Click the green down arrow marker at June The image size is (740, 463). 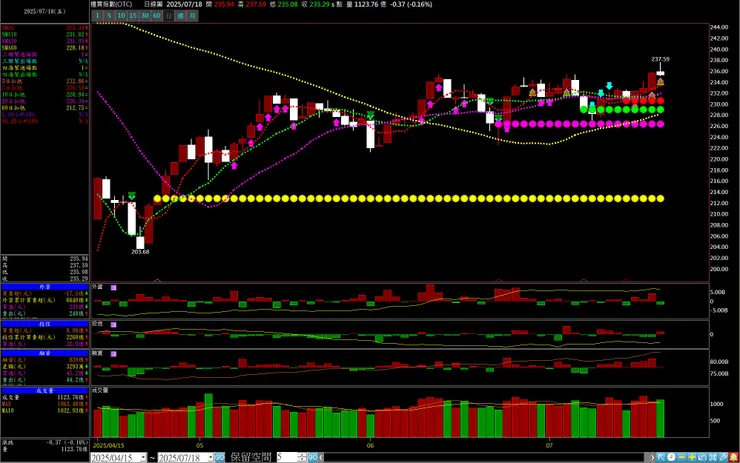(370, 116)
